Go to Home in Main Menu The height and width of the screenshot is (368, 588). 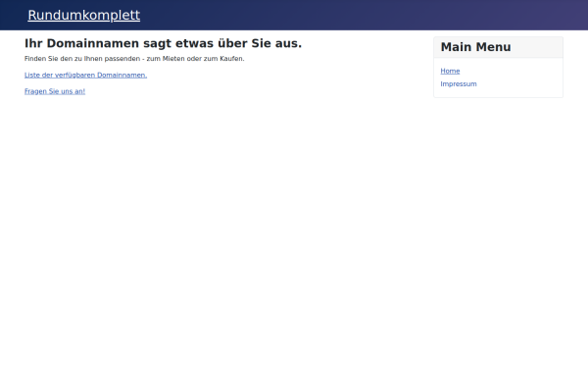(x=450, y=71)
